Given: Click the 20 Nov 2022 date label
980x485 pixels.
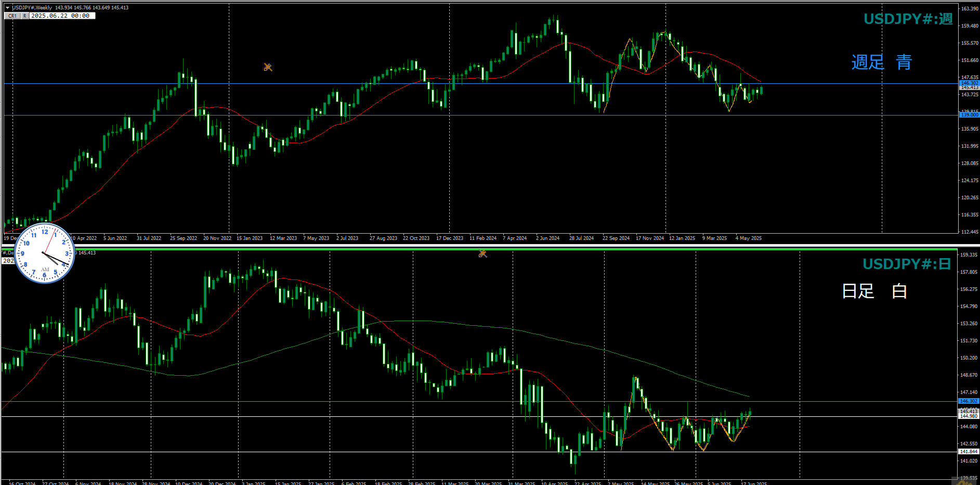Looking at the screenshot, I should click(217, 238).
